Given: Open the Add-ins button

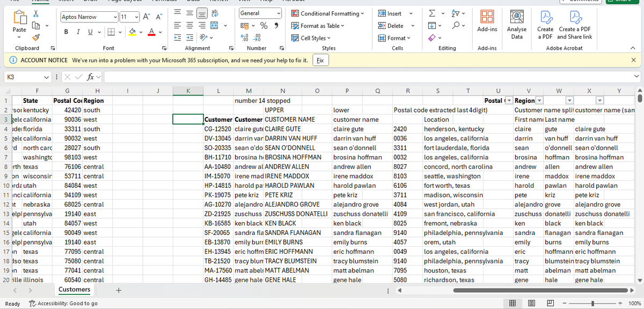Looking at the screenshot, I should point(487,22).
